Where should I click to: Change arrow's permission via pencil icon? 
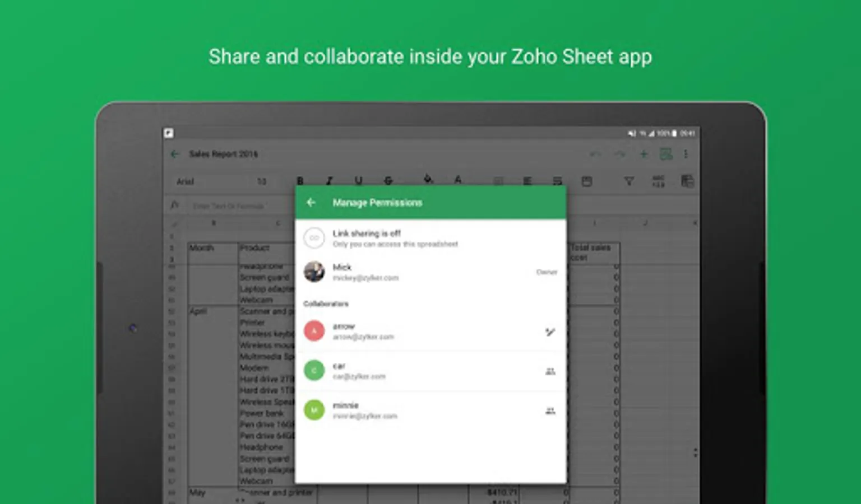(x=550, y=332)
